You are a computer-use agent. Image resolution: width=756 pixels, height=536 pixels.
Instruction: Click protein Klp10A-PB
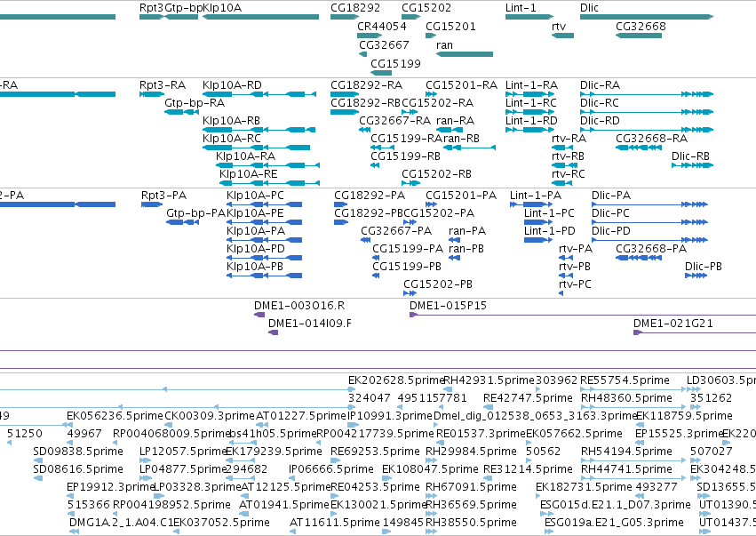(264, 276)
